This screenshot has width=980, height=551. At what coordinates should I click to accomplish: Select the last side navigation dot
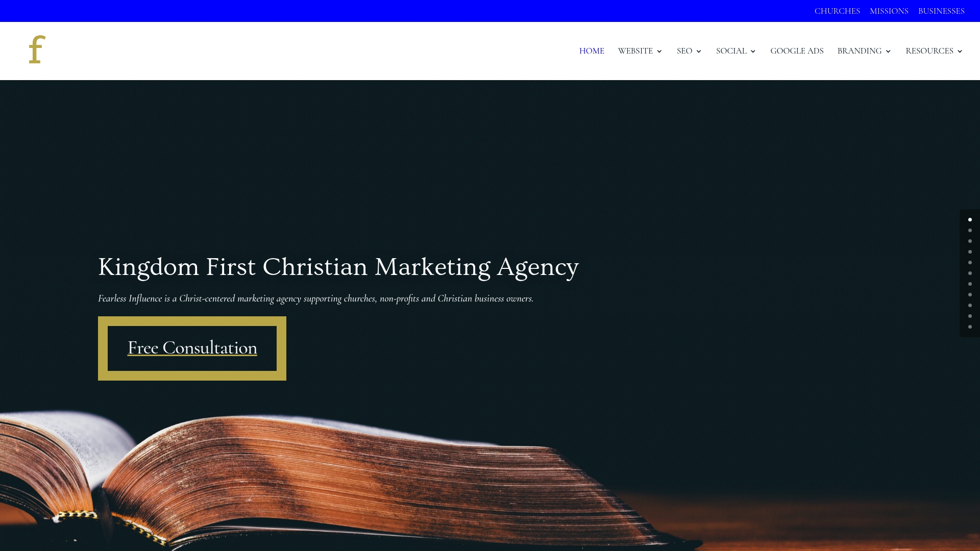click(970, 327)
